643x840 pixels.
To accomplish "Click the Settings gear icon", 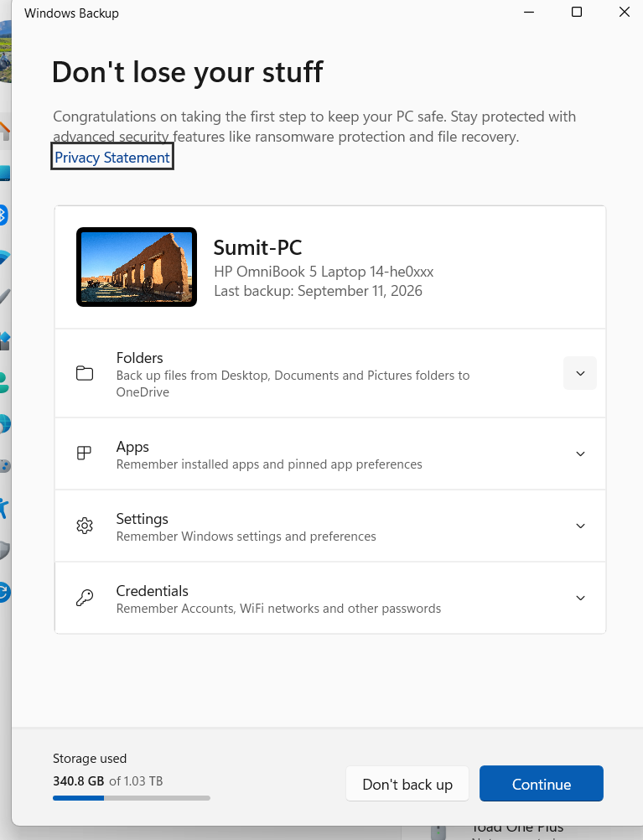I will coord(85,526).
